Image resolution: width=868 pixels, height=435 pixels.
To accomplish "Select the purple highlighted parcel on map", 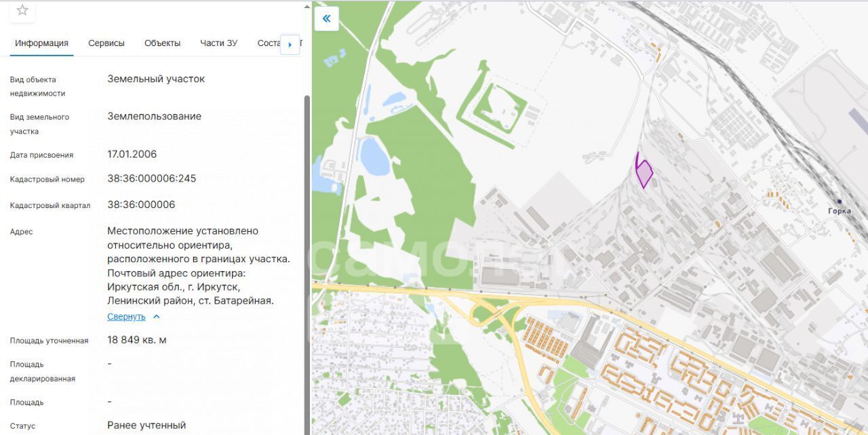I will [x=644, y=174].
